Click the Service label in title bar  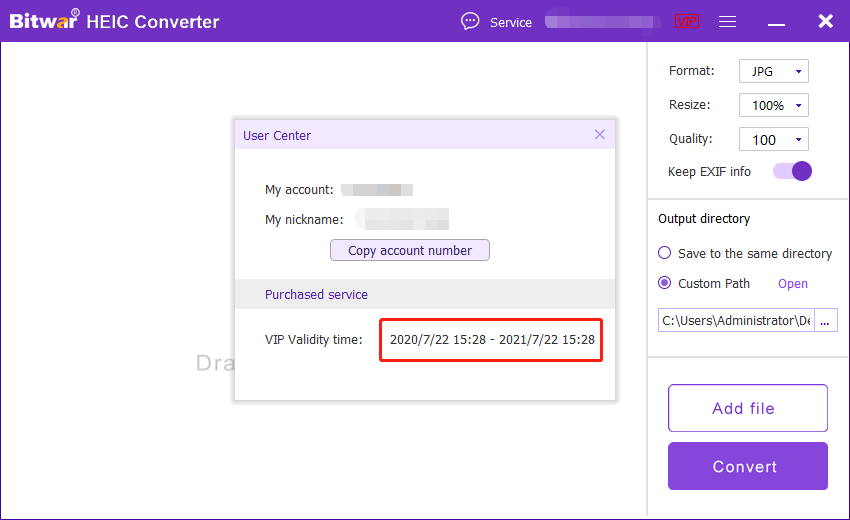coord(510,22)
